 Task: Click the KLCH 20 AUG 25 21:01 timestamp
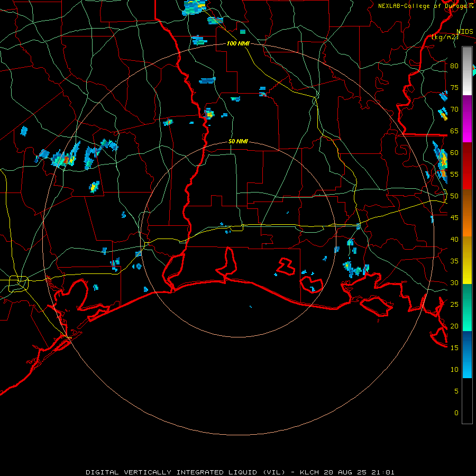347,472
